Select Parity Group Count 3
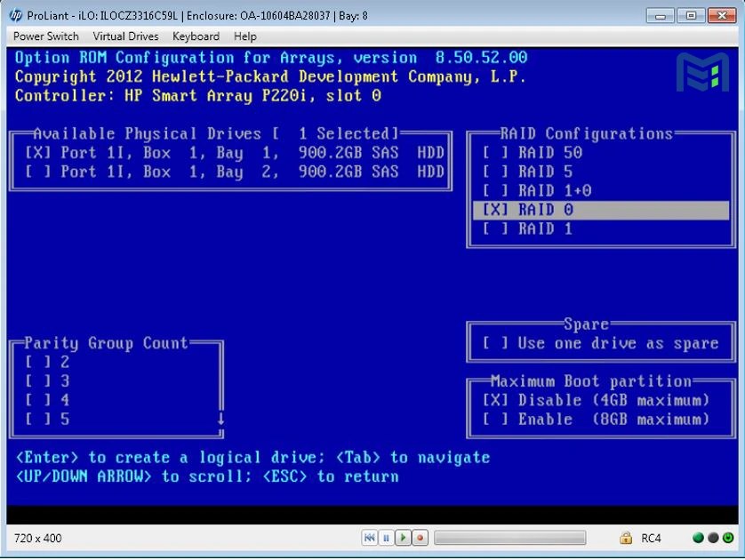This screenshot has width=745, height=560. pyautogui.click(x=47, y=381)
